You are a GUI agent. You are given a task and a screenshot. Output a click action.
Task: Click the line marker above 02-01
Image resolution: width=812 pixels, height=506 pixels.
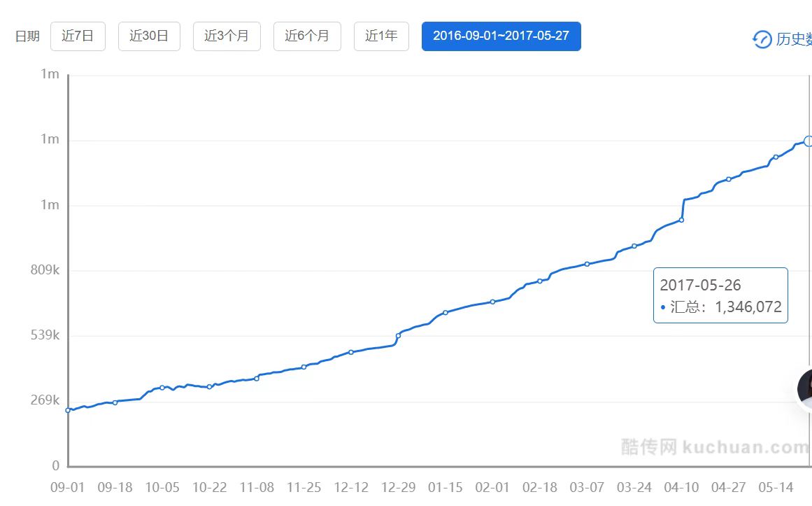(492, 302)
